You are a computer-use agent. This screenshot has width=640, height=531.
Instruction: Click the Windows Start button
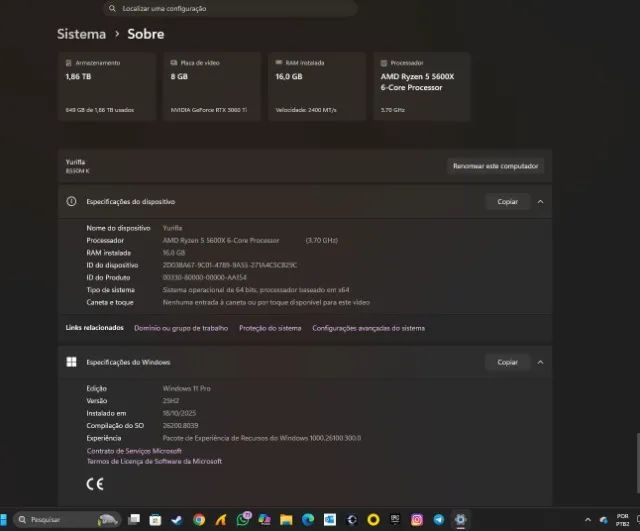3,520
